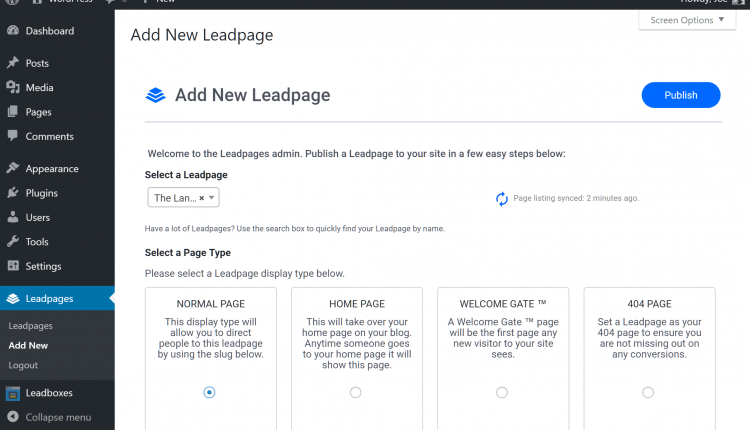Viewport: 750px width, 430px height.
Task: Open the Select a Leadpage dropdown
Action: (x=183, y=198)
